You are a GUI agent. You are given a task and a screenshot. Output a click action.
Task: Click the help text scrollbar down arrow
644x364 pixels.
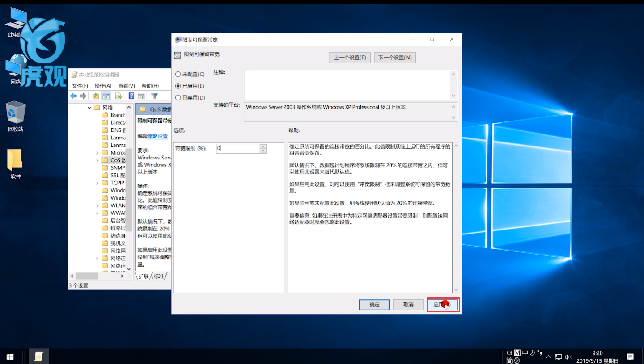click(455, 290)
